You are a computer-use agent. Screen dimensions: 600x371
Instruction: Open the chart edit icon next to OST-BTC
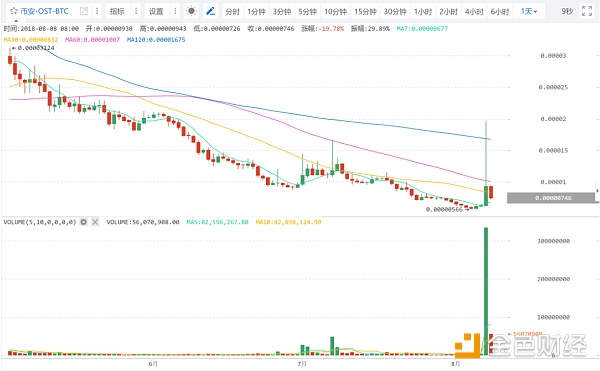click(x=83, y=11)
